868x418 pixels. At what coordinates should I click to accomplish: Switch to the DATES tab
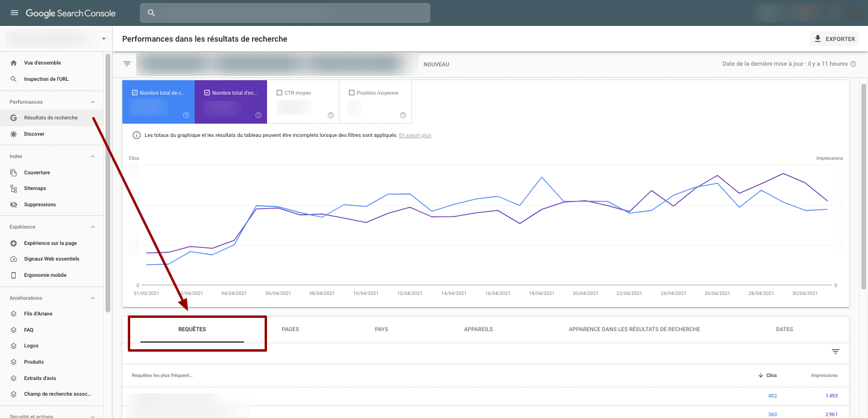pos(785,329)
